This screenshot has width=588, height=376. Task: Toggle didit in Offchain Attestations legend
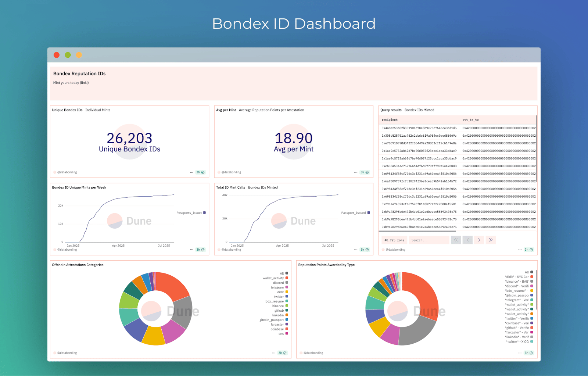[283, 292]
